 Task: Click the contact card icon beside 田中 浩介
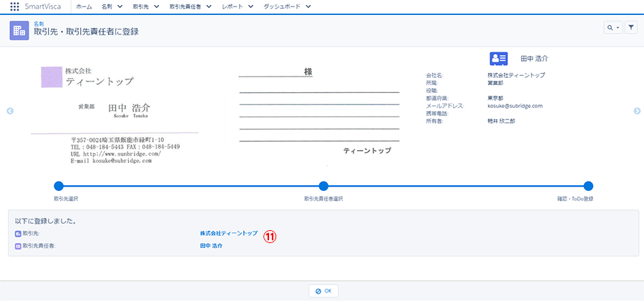(499, 59)
